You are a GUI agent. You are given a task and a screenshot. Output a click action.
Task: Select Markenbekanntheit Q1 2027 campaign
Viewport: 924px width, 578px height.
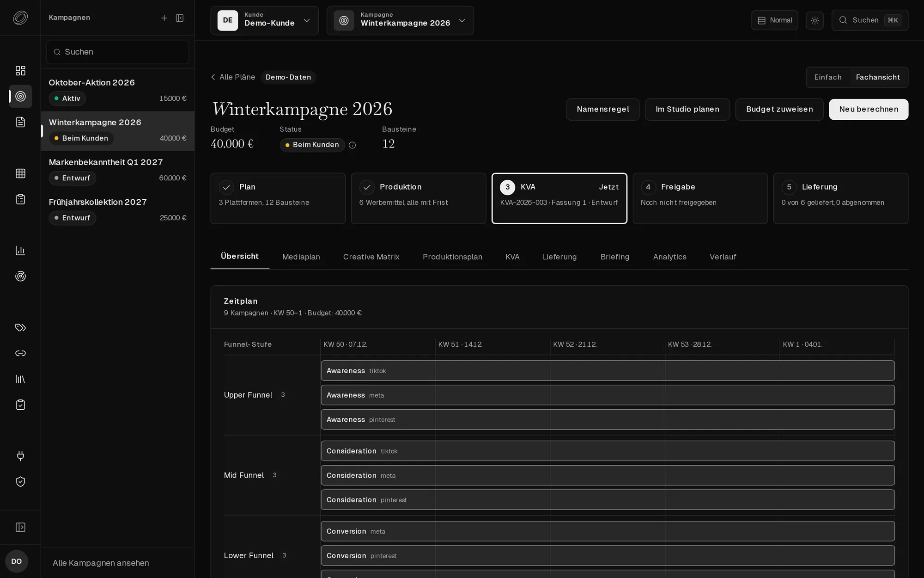tap(118, 170)
